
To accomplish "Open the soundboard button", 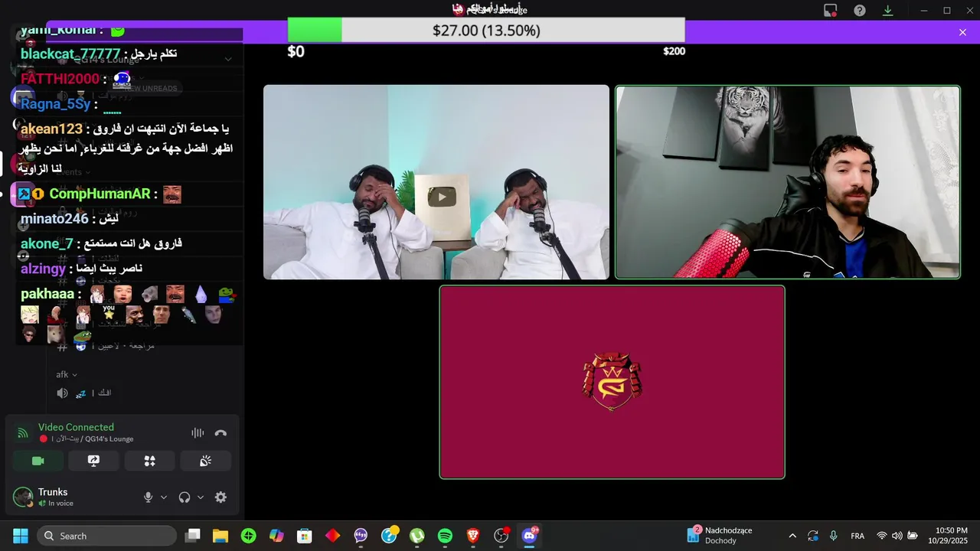I will (x=205, y=461).
